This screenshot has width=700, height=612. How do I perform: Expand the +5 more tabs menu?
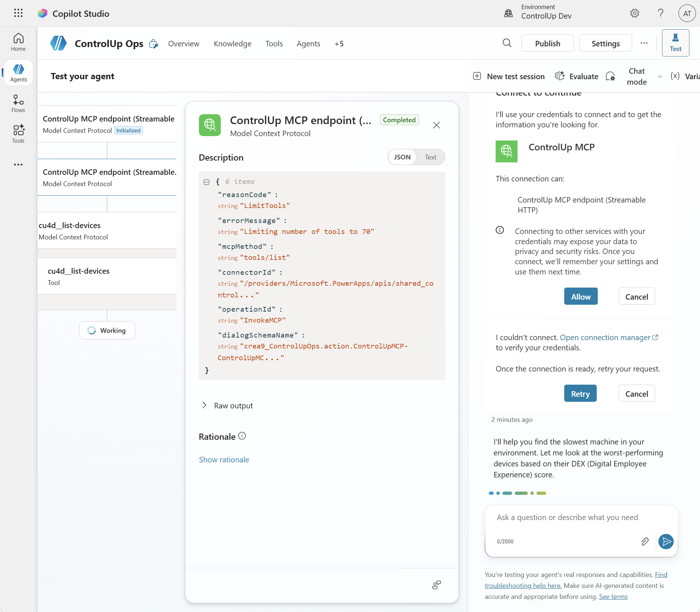point(339,44)
